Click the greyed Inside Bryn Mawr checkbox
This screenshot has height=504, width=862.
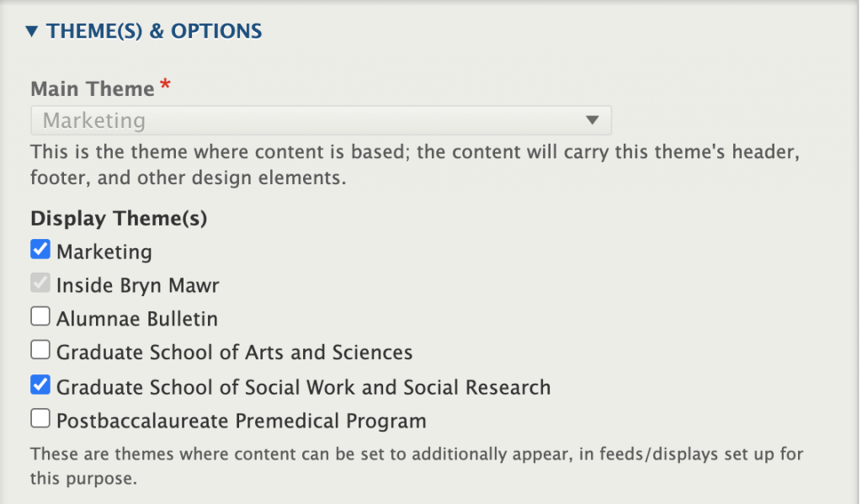pyautogui.click(x=40, y=284)
